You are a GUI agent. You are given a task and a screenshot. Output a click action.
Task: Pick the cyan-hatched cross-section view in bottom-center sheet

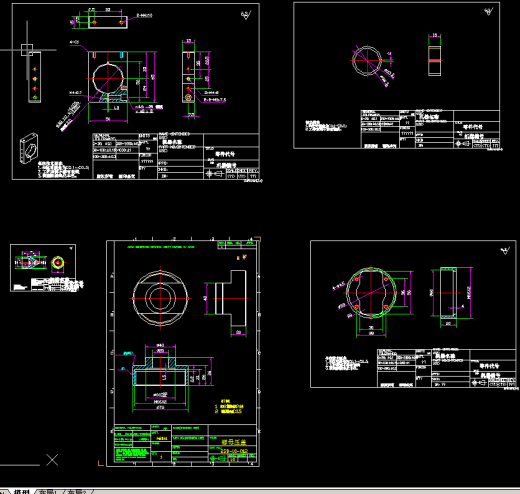pyautogui.click(x=160, y=371)
